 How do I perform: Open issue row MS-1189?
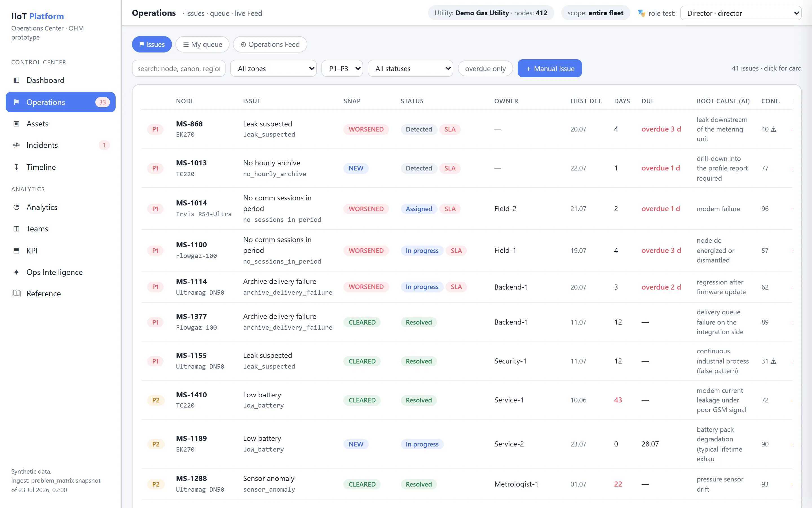(467, 444)
